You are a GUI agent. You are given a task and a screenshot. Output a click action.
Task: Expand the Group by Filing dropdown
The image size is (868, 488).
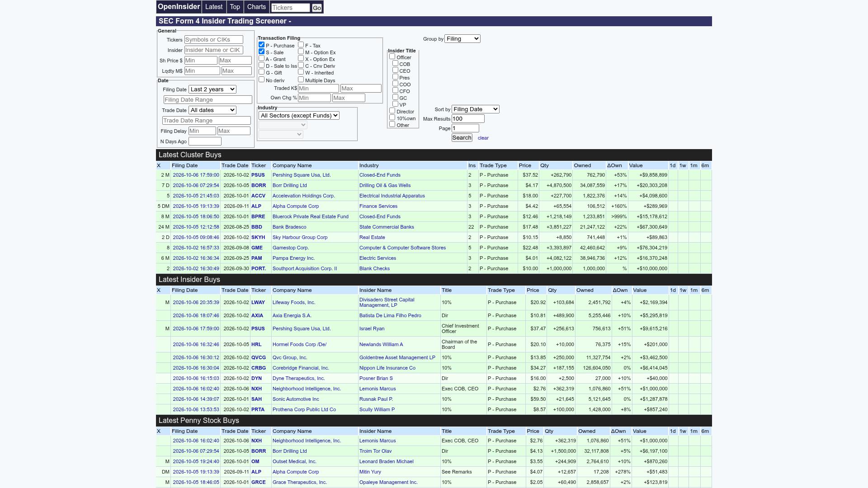462,39
